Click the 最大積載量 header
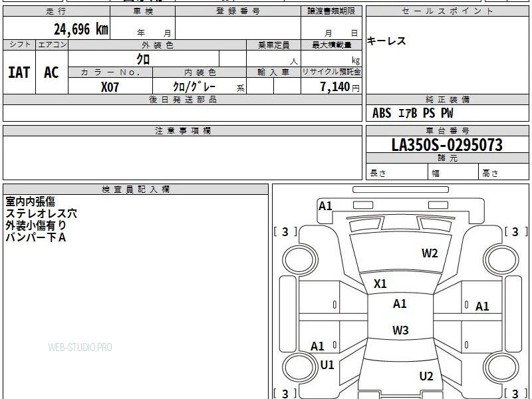The image size is (532, 399). (x=331, y=45)
